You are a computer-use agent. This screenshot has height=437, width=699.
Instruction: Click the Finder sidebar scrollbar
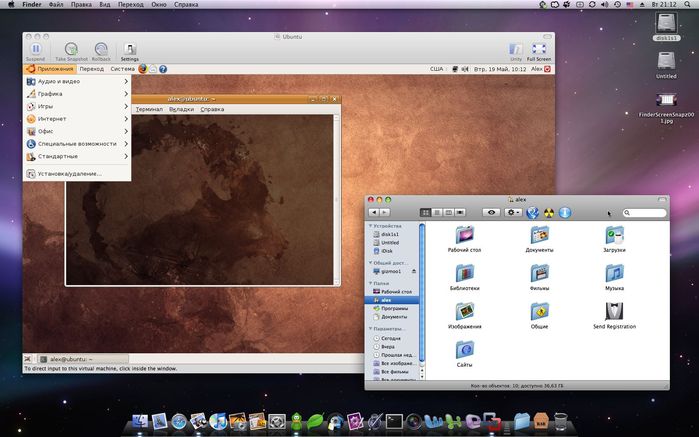(x=422, y=294)
